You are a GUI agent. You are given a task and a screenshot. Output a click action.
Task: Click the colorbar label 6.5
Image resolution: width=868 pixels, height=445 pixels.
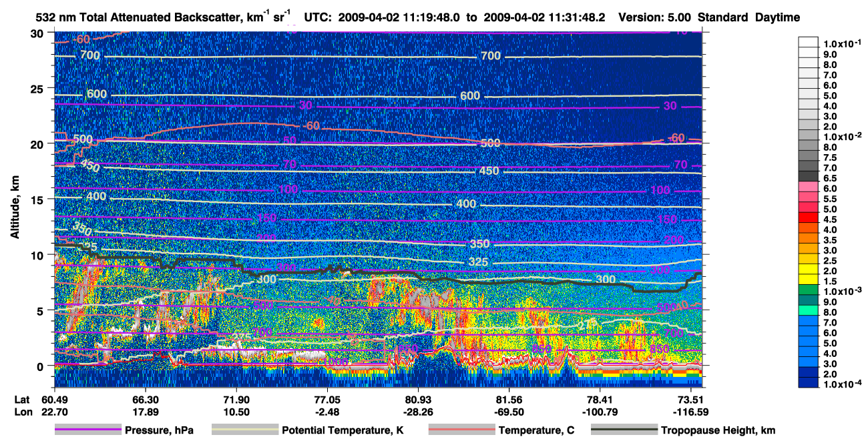pyautogui.click(x=831, y=178)
